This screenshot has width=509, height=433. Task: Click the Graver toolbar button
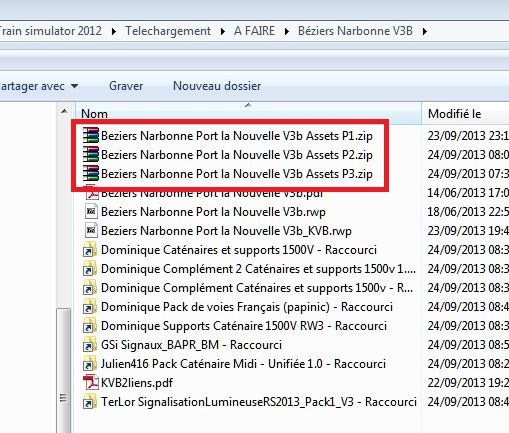[x=126, y=86]
